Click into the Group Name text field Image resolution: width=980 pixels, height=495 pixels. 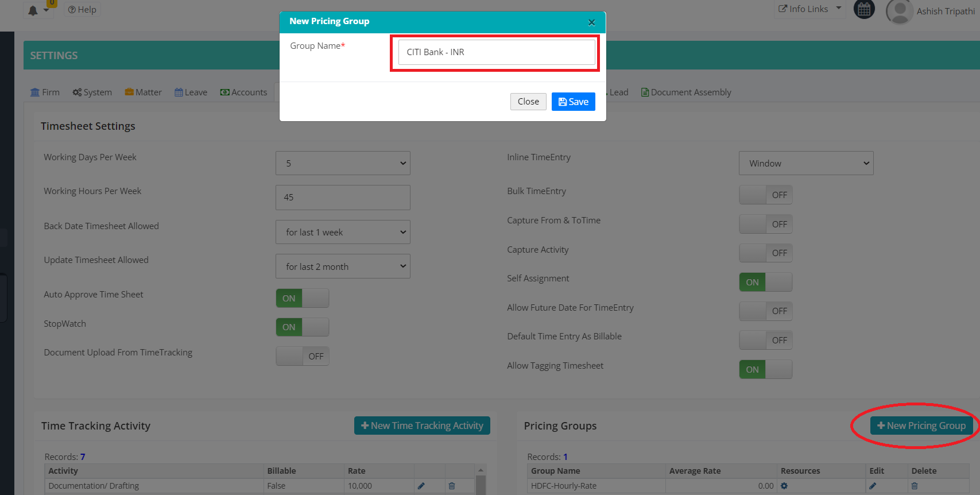click(x=497, y=52)
